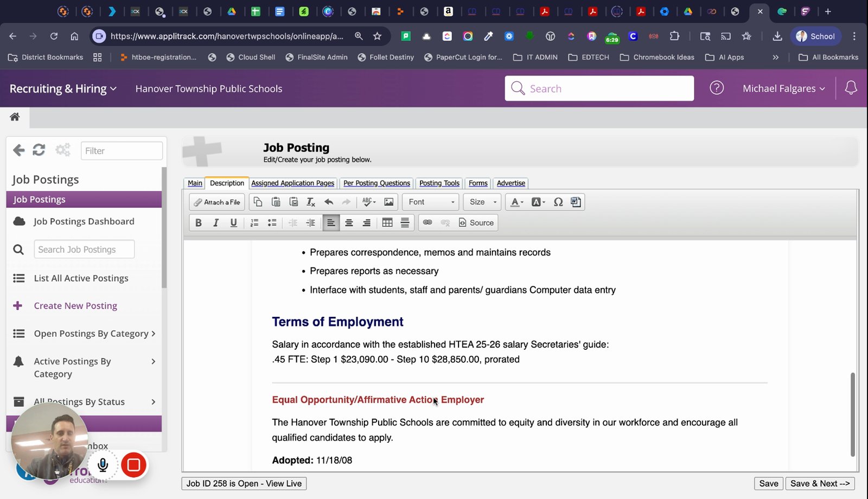
Task: Toggle left alignment for the text
Action: tap(331, 223)
